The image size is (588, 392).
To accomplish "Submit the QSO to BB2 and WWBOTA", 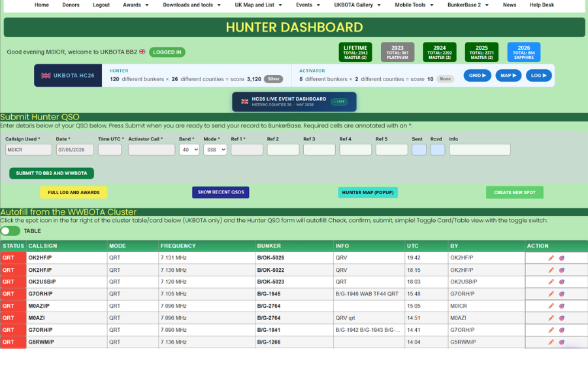I will 52,173.
